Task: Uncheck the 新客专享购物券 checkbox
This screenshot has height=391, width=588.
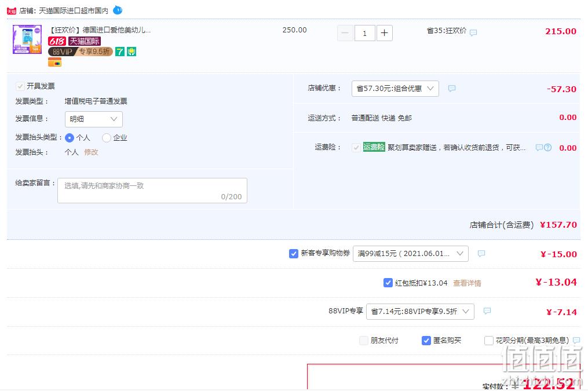Action: click(x=294, y=254)
